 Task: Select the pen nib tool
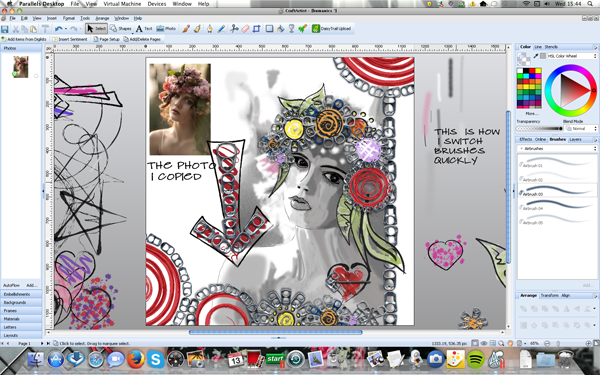coord(210,29)
